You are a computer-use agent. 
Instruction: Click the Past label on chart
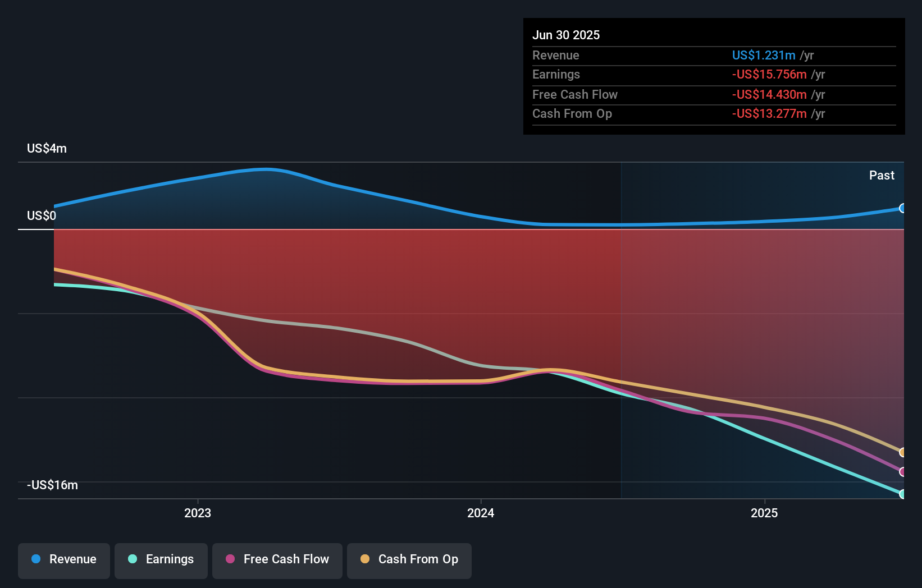coord(882,176)
